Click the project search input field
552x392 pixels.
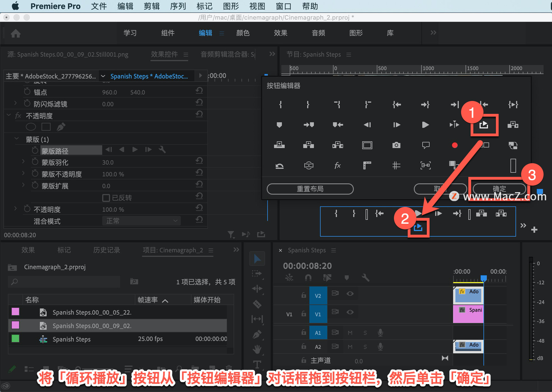point(64,282)
